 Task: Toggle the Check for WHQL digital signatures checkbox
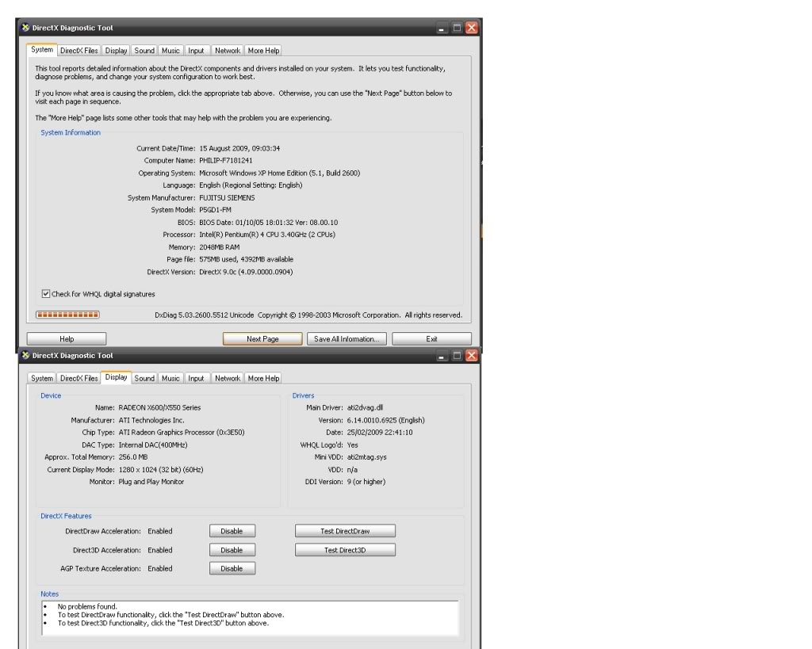pyautogui.click(x=45, y=294)
